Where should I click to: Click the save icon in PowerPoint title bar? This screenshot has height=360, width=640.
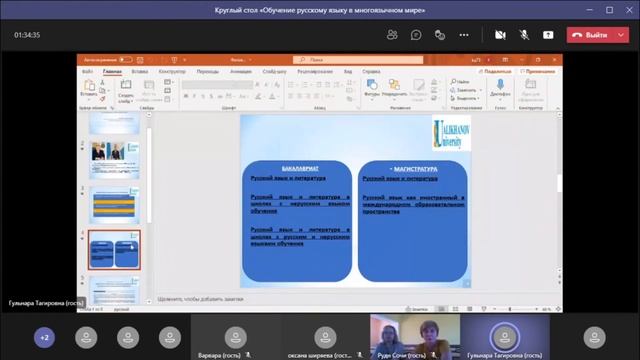pos(140,60)
